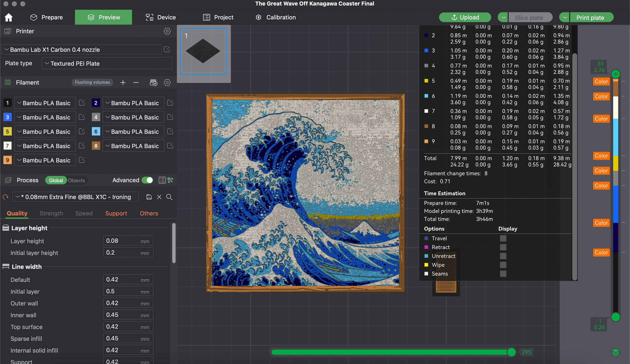This screenshot has width=630, height=364.
Task: Edit filament 9 preset icon
Action: point(82,160)
